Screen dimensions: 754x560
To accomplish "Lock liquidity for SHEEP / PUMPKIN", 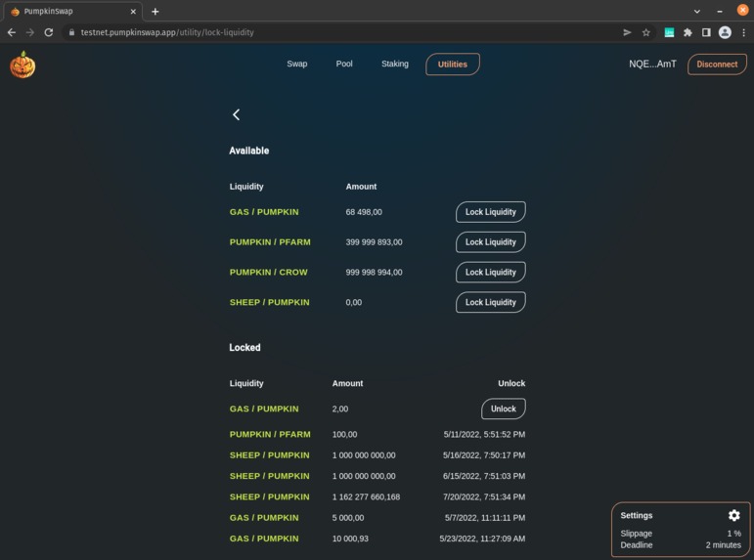I will (x=490, y=302).
